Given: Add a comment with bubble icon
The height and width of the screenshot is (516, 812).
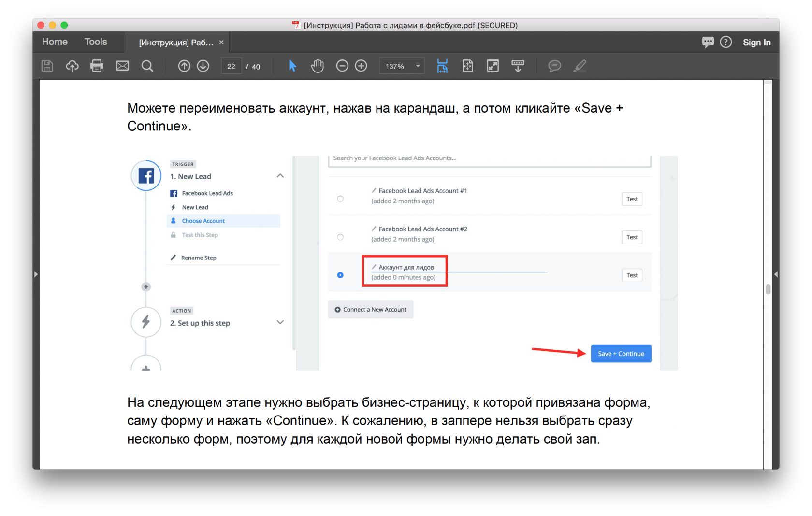Looking at the screenshot, I should point(554,66).
